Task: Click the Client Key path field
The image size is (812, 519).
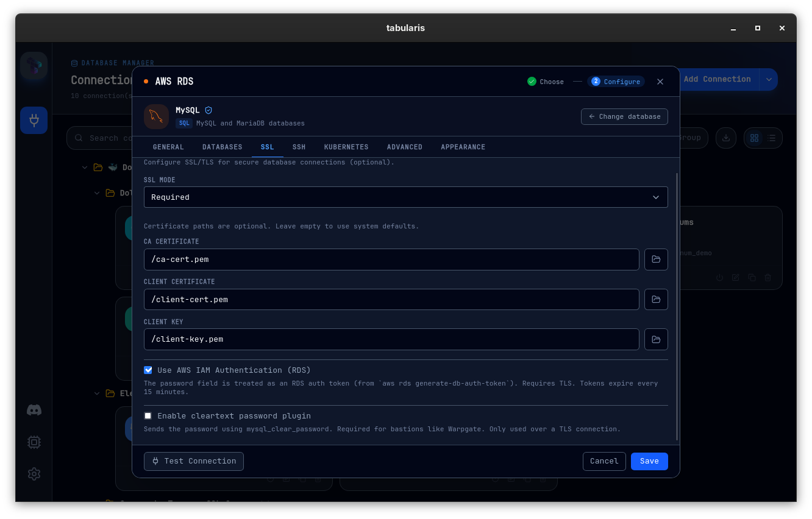Action: [391, 339]
